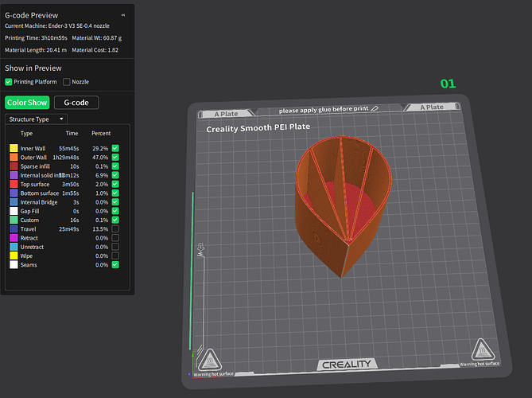Hide Top surface in preview
This screenshot has height=398, width=532.
[x=115, y=184]
